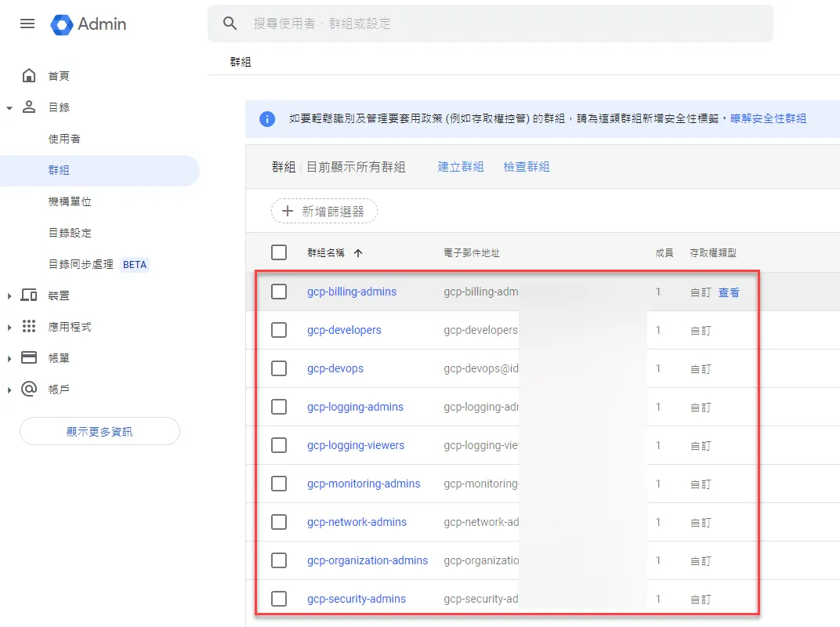Open 目錄同步處理 BETA in sidebar
The width and height of the screenshot is (840, 627).
(100, 264)
